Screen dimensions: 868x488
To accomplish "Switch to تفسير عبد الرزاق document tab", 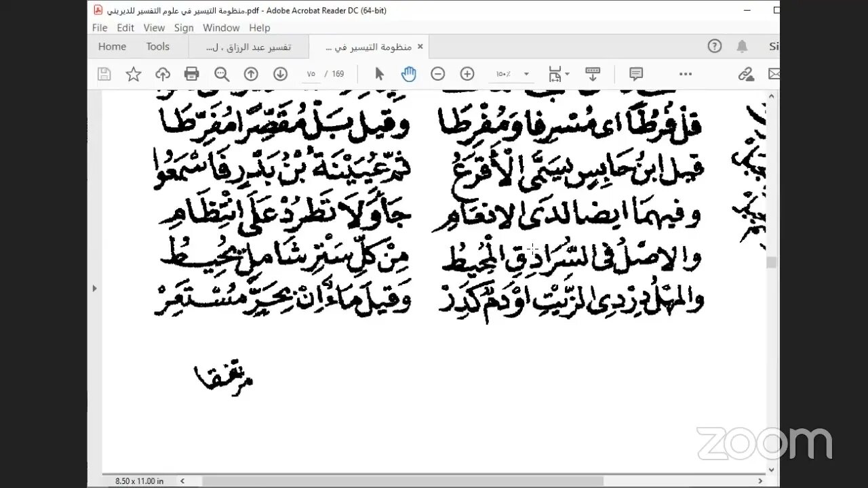I will tap(248, 47).
